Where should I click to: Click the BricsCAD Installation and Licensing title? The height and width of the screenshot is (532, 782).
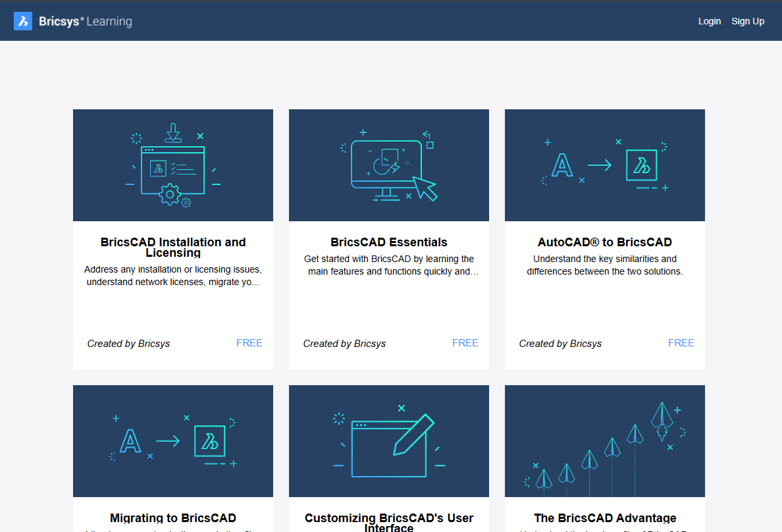coord(173,248)
